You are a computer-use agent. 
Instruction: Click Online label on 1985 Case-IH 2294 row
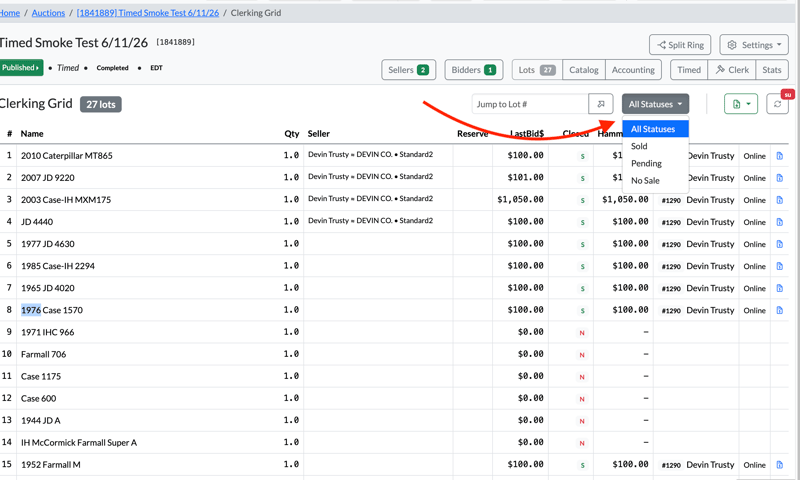(x=754, y=266)
